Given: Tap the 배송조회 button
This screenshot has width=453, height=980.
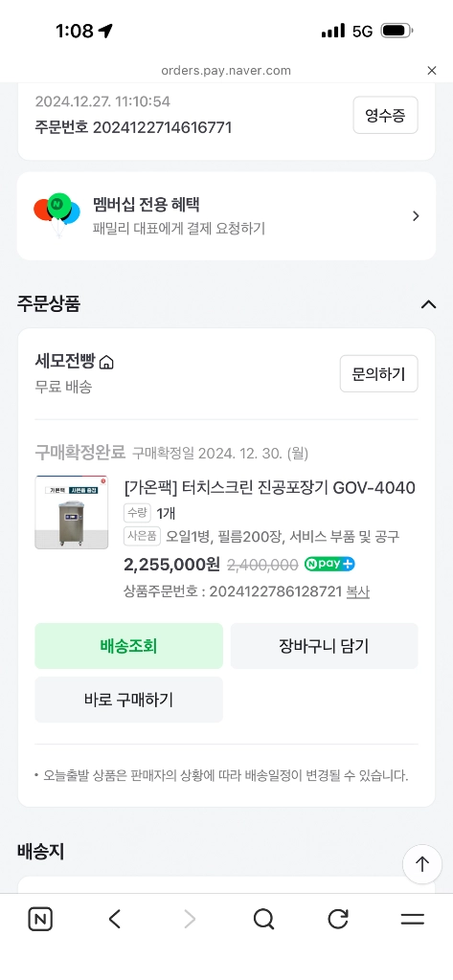Looking at the screenshot, I should click(129, 646).
